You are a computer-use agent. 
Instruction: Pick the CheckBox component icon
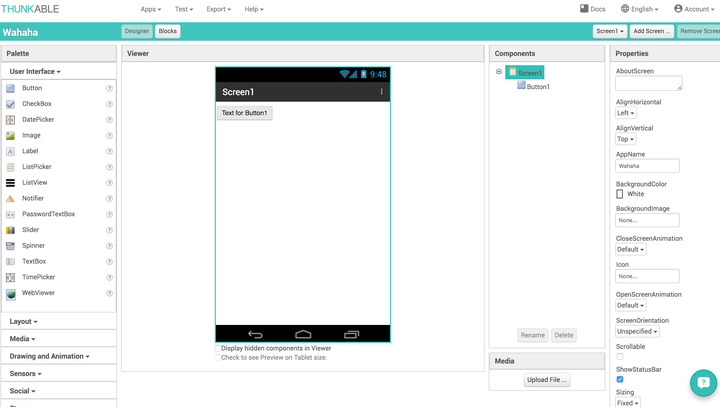10,104
